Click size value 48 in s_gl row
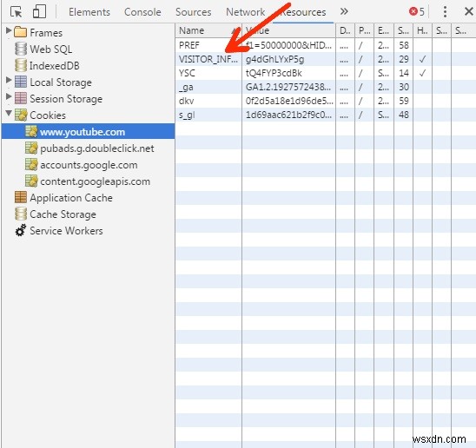The width and height of the screenshot is (476, 448). (404, 115)
